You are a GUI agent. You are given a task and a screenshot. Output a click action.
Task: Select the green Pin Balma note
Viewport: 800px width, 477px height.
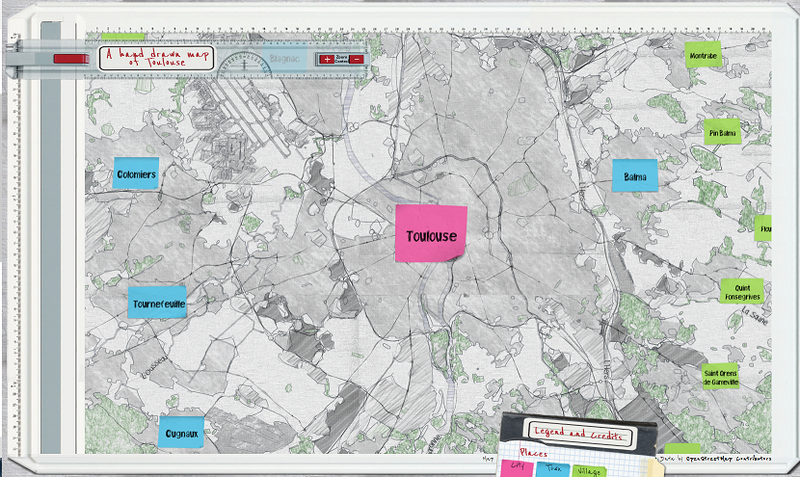point(722,131)
